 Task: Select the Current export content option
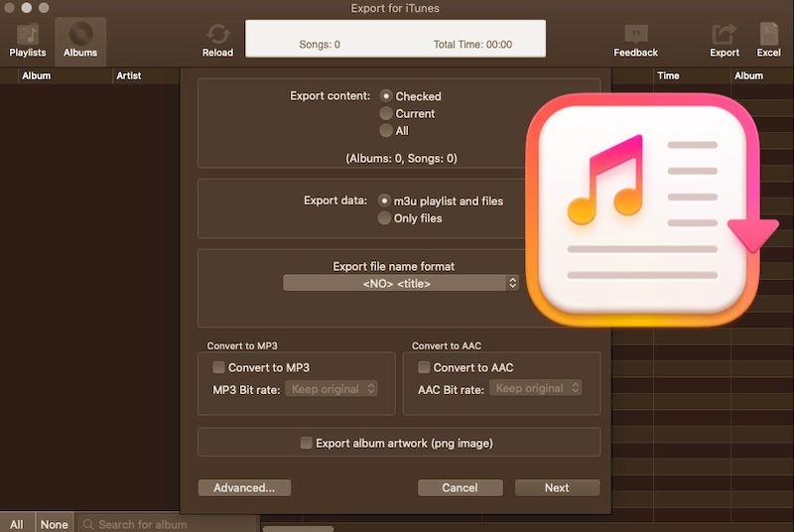point(386,113)
